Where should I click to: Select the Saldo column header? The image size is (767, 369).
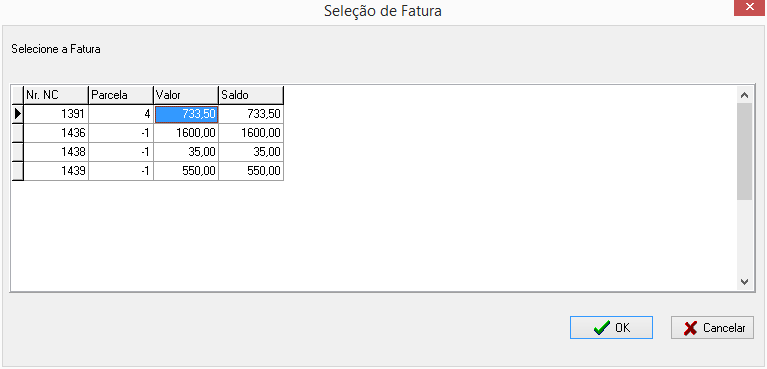pos(251,95)
